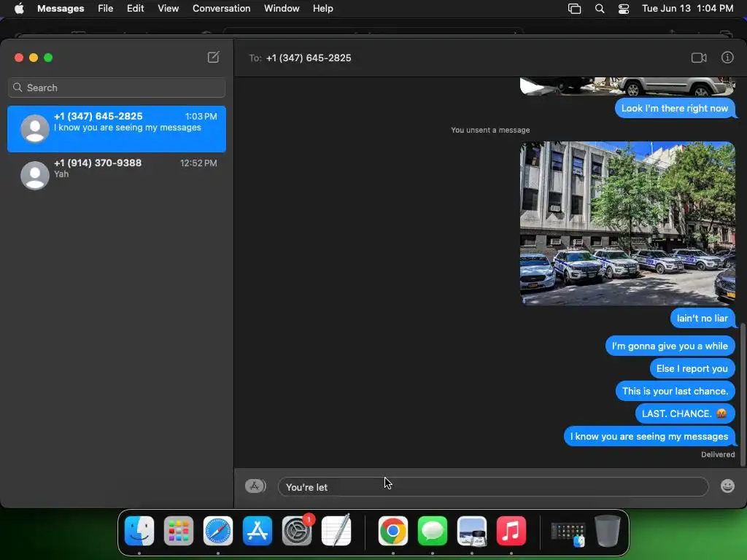
Task: Click the "LAST. CHANCE." bubble
Action: pos(684,413)
